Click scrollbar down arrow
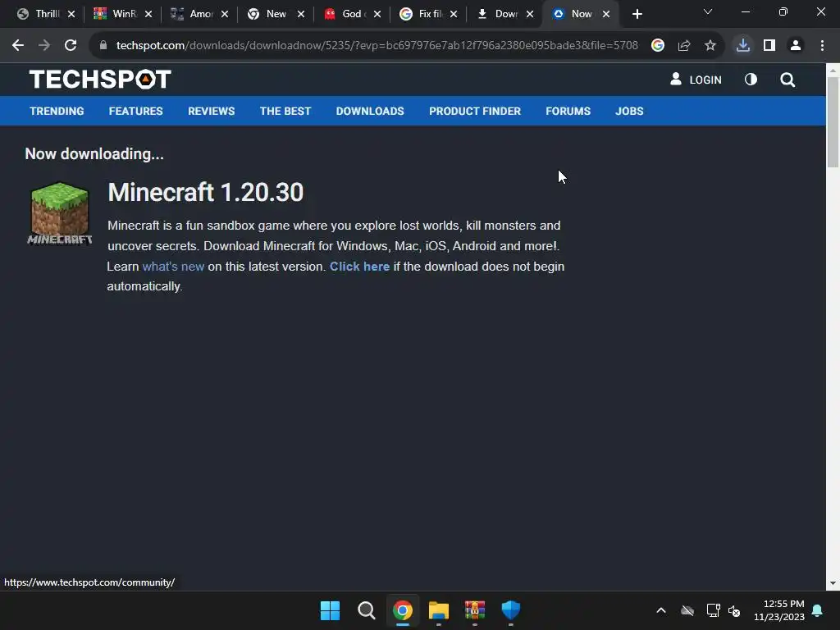Image resolution: width=840 pixels, height=630 pixels. (x=833, y=583)
